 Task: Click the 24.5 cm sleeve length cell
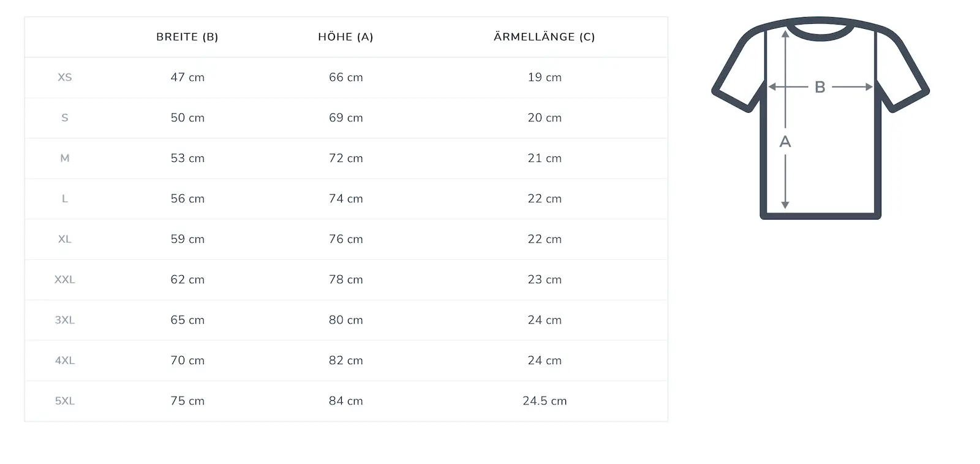coord(545,401)
